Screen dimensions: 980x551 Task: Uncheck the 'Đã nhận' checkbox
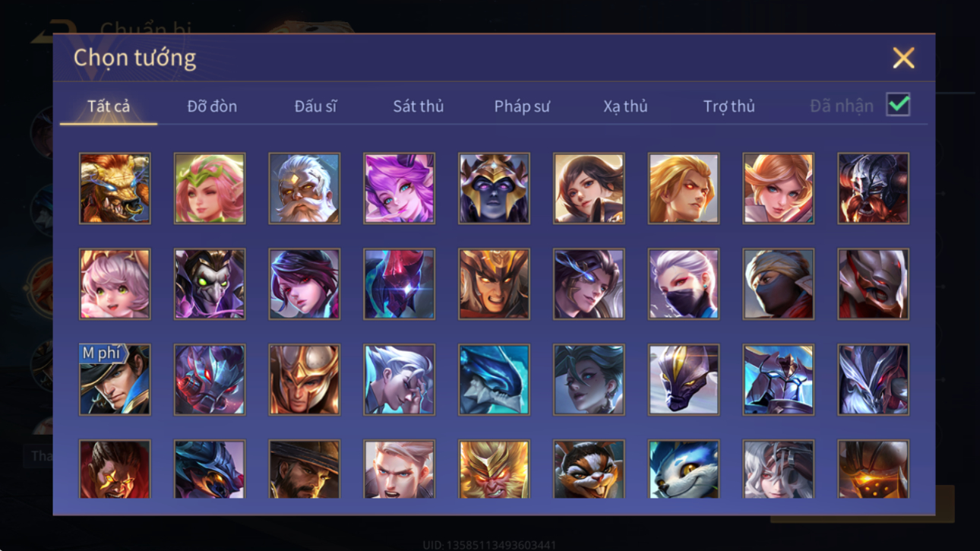[x=898, y=105]
